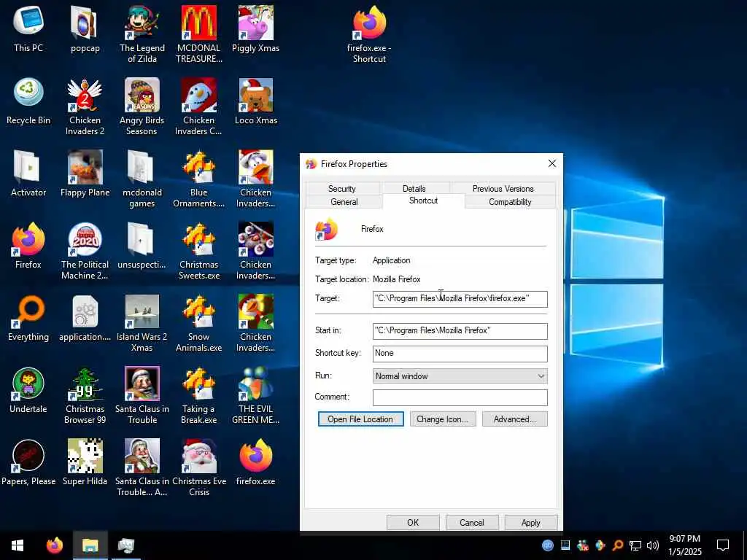Screen dimensions: 747x560
Task: Open the Advanced shortcut options
Action: coord(514,419)
